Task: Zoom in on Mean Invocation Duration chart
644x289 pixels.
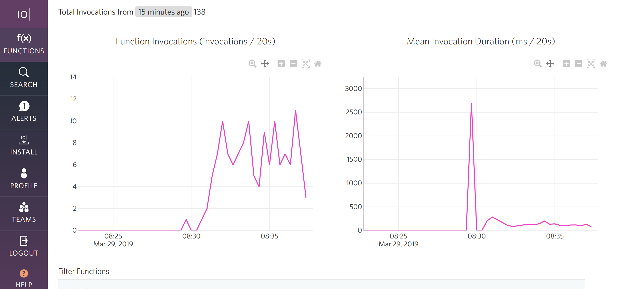Action: tap(566, 64)
